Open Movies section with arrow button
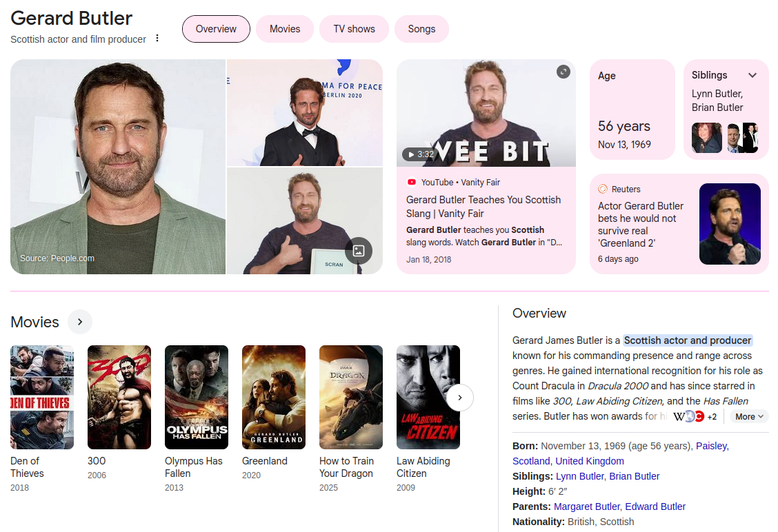 (x=80, y=322)
